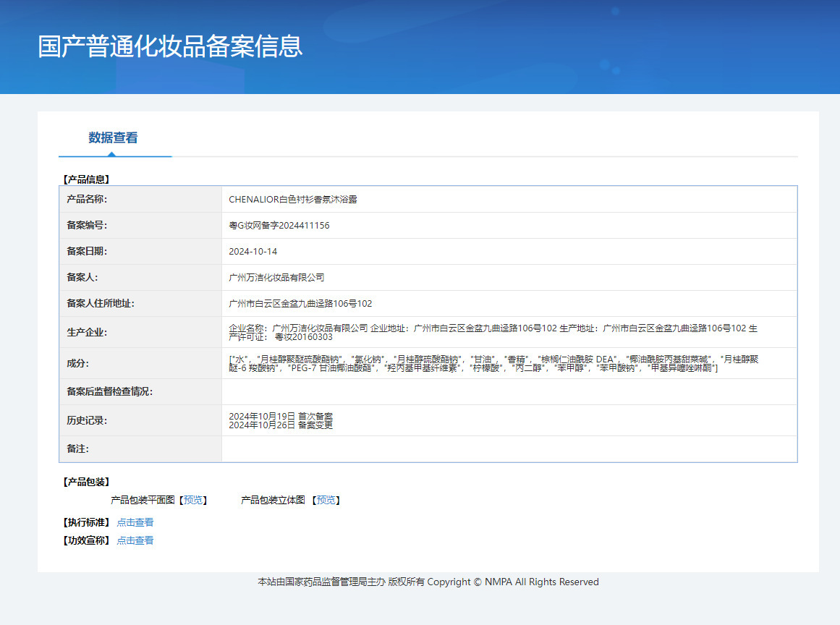The image size is (840, 625).
Task: Click the 【产品信息】 section heading
Action: pos(86,179)
